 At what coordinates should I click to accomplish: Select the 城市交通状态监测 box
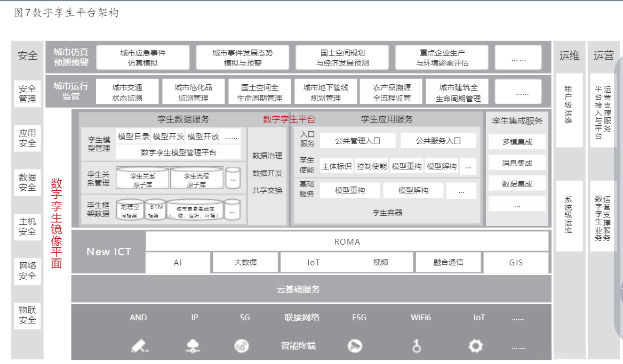[x=127, y=92]
